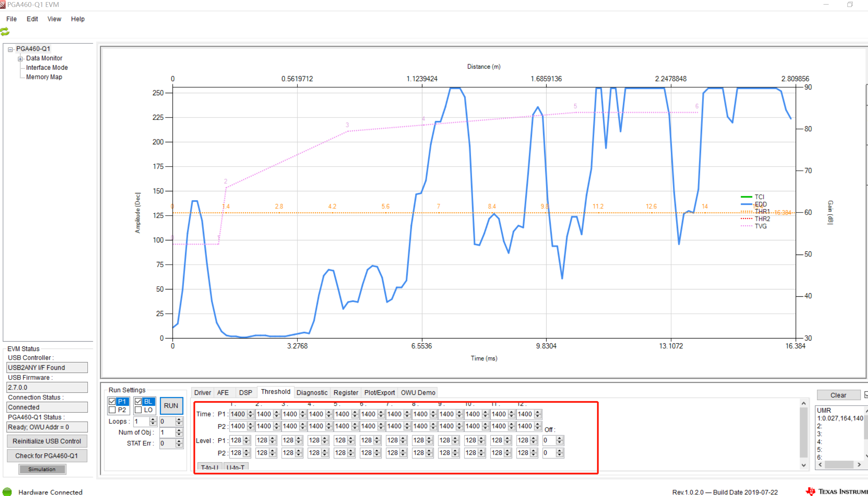
Task: Uncheck the BL checkbox in Run Settings
Action: click(x=139, y=401)
